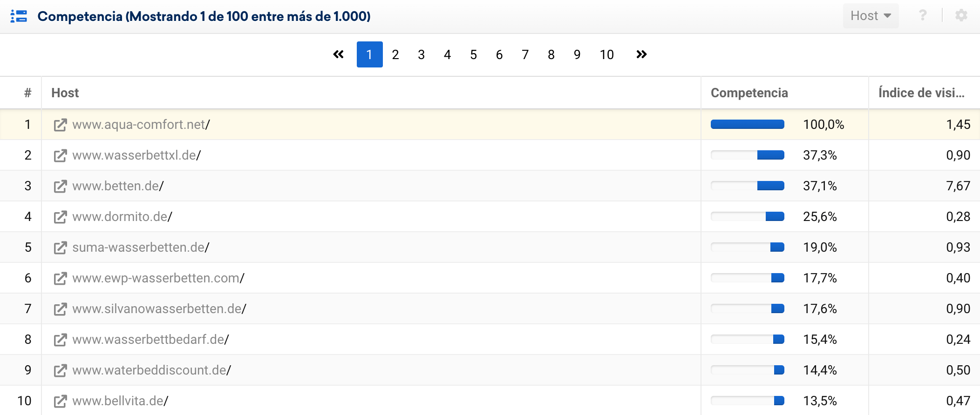Switch to page 10 of results
The height and width of the screenshot is (415, 980).
[606, 55]
